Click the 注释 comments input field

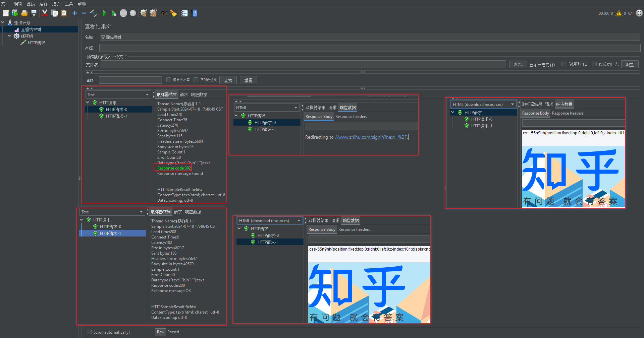(370, 48)
